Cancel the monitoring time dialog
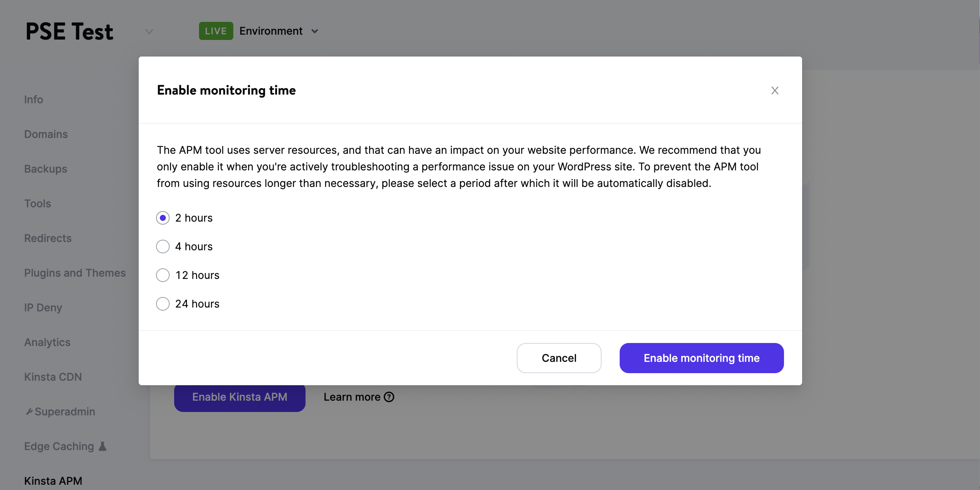Viewport: 980px width, 490px height. (559, 358)
